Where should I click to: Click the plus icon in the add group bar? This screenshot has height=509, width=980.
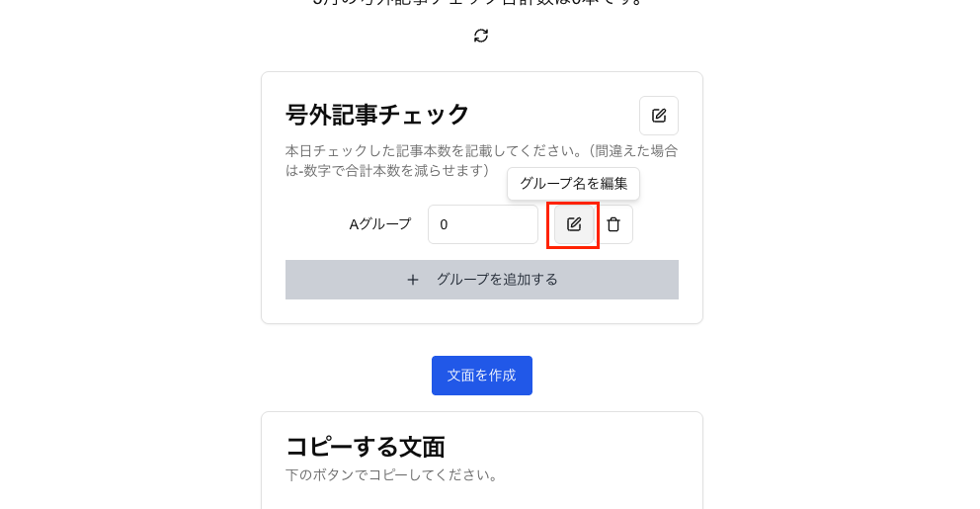(x=413, y=280)
